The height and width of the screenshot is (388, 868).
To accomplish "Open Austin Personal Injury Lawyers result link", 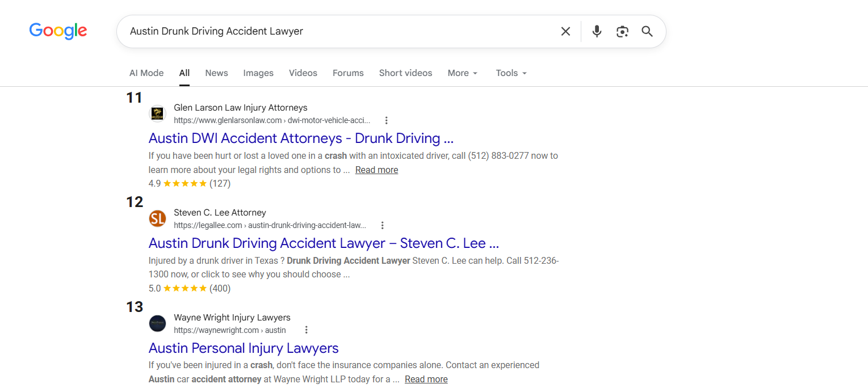I will tap(244, 348).
